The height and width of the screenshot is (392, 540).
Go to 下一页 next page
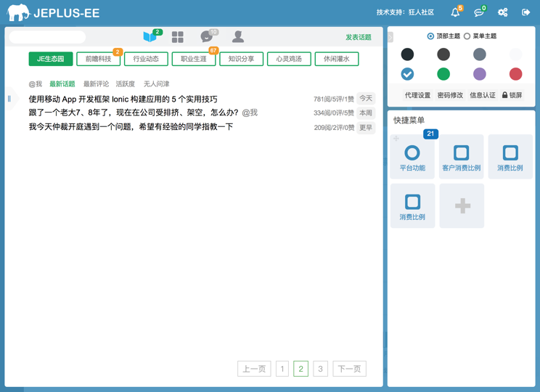tap(349, 369)
